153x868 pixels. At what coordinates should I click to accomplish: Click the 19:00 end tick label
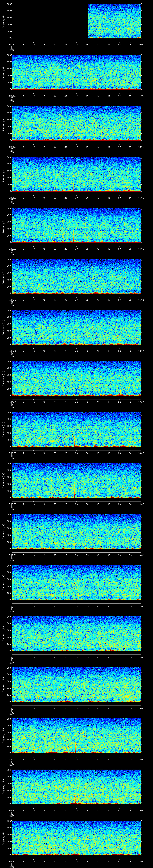click(141, 504)
